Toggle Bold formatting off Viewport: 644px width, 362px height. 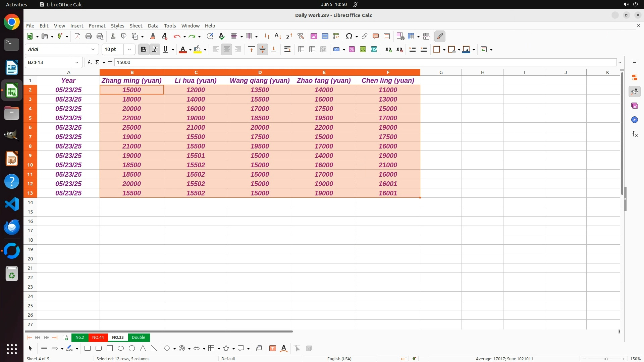[144, 50]
